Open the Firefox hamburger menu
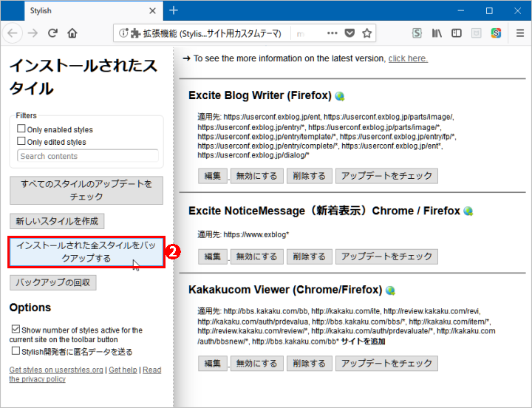 [520, 33]
